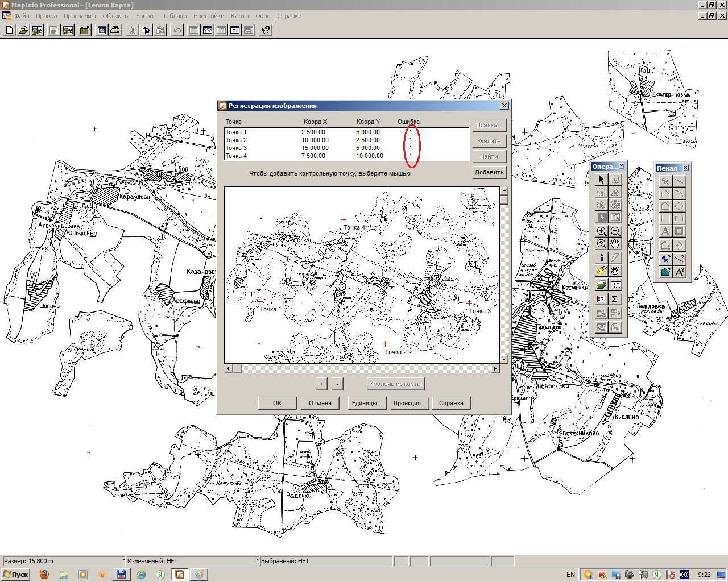
Task: Open the Файл menu
Action: click(22, 16)
